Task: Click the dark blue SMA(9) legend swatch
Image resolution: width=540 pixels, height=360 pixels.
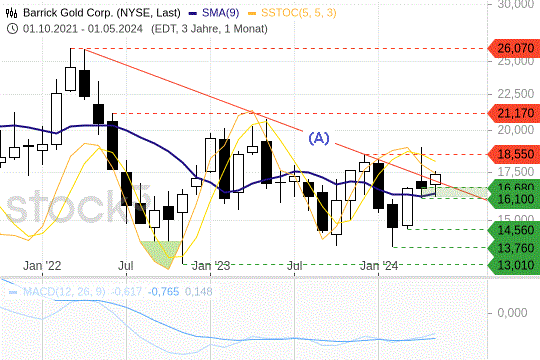Action: click(193, 14)
